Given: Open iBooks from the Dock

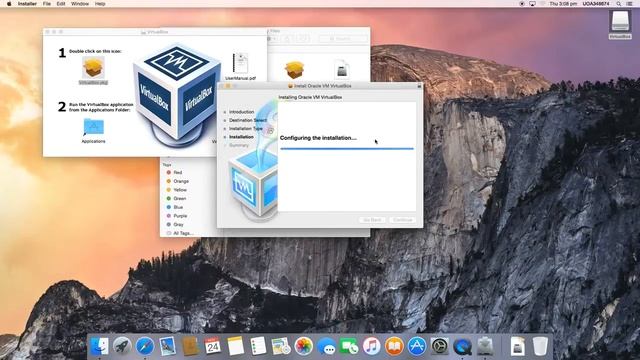Looking at the screenshot, I should 394,347.
